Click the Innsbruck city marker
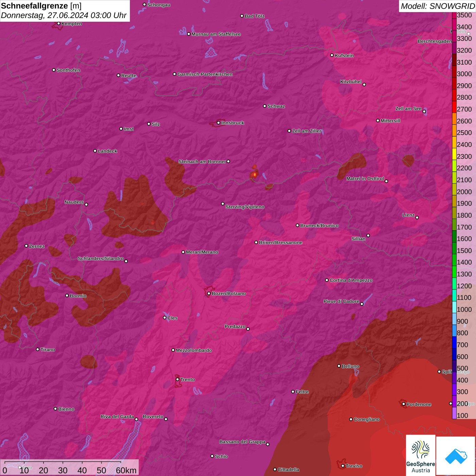476x476 pixels. pyautogui.click(x=219, y=123)
